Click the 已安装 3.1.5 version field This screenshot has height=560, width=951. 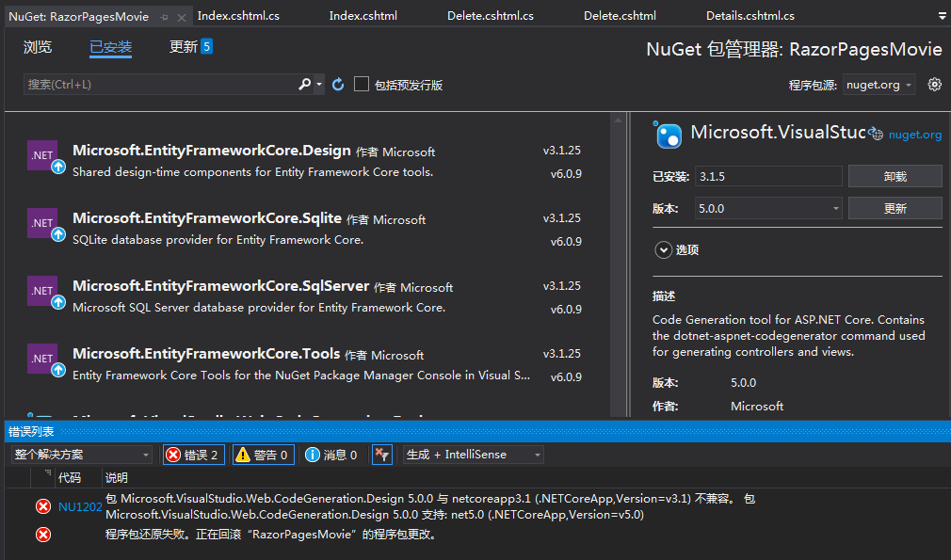coord(767,176)
